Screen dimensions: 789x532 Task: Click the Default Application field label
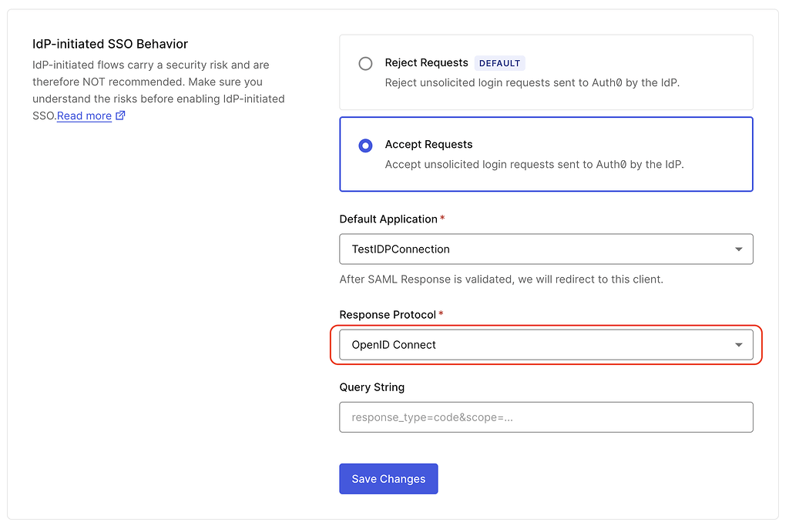pyautogui.click(x=388, y=219)
